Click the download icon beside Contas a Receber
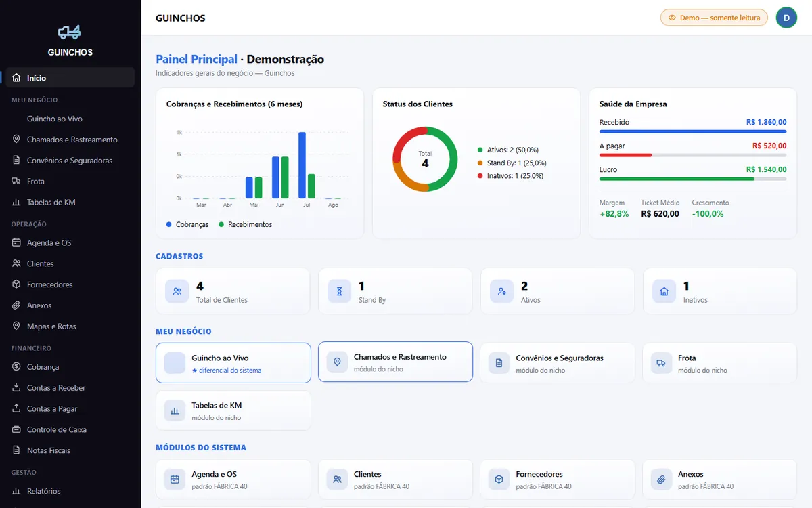This screenshot has width=812, height=508. (16, 388)
